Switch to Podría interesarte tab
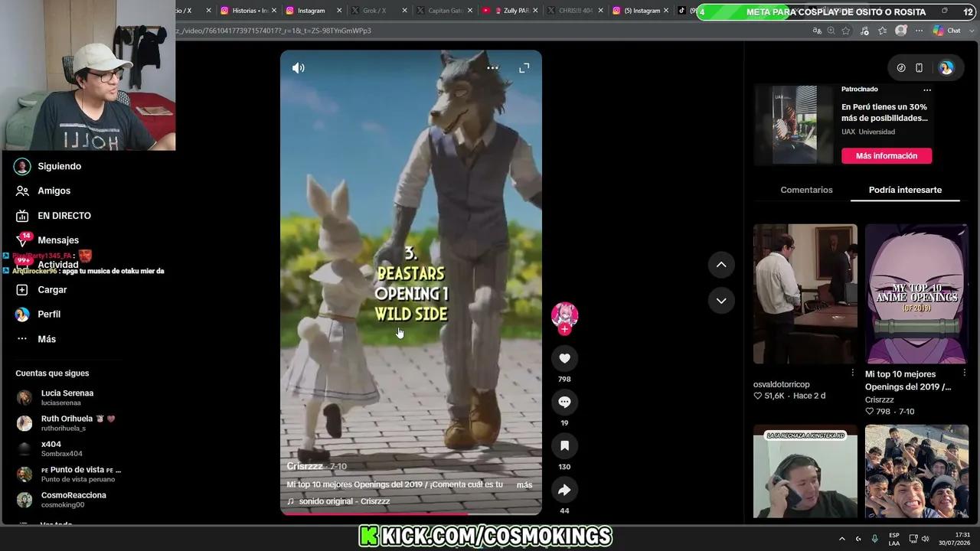This screenshot has height=551, width=980. pos(905,190)
